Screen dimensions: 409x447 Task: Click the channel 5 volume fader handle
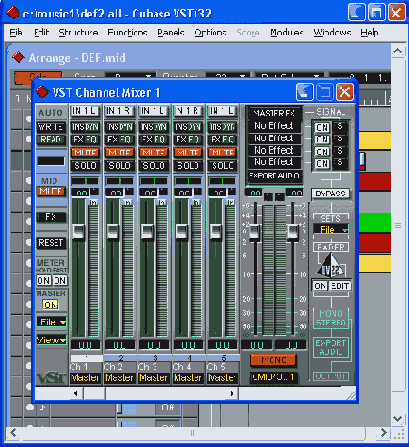[x=216, y=231]
